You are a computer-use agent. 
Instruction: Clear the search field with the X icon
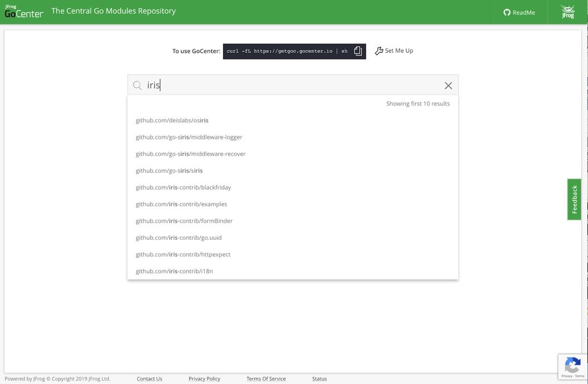[x=448, y=86]
